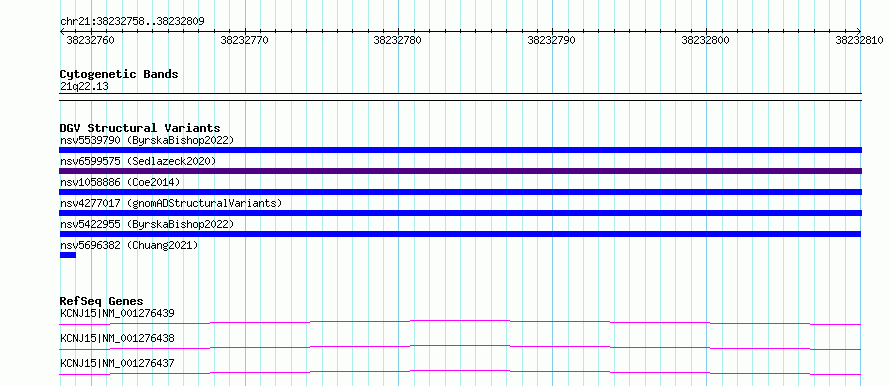
Task: Open variant nsv5422955 (ByrskaBishop2022) label
Action: point(146,224)
